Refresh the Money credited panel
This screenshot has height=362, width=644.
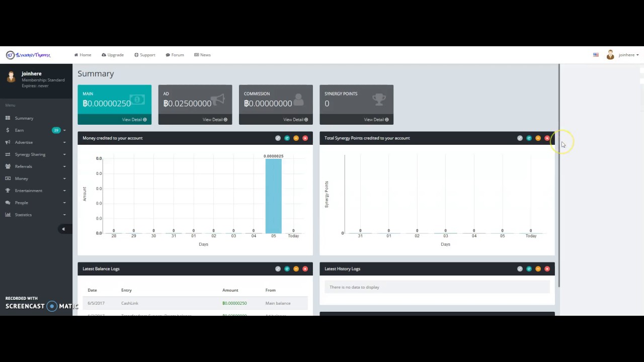pyautogui.click(x=287, y=138)
